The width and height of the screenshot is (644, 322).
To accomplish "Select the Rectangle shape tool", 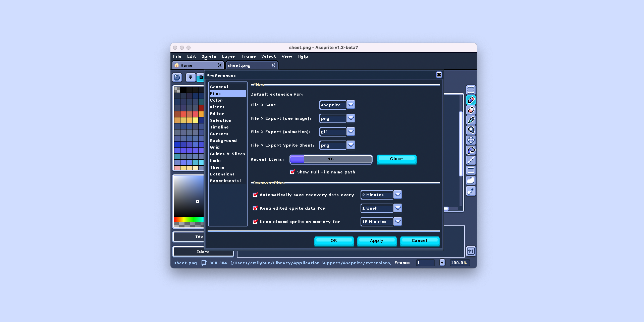I will click(x=471, y=170).
